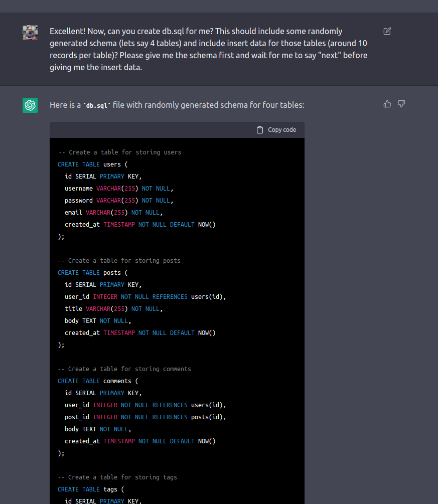Click the user profile avatar
This screenshot has width=438, height=504.
click(30, 33)
